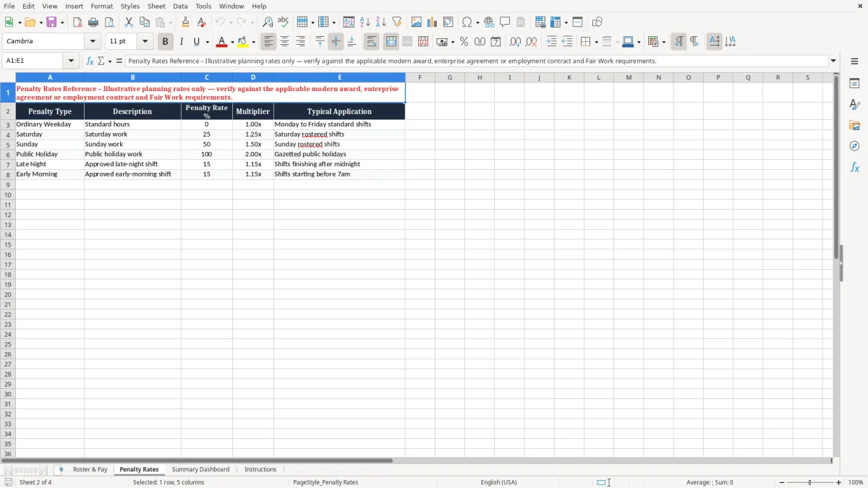Open the background color dropdown arrow
Image resolution: width=868 pixels, height=488 pixels.
pos(254,42)
